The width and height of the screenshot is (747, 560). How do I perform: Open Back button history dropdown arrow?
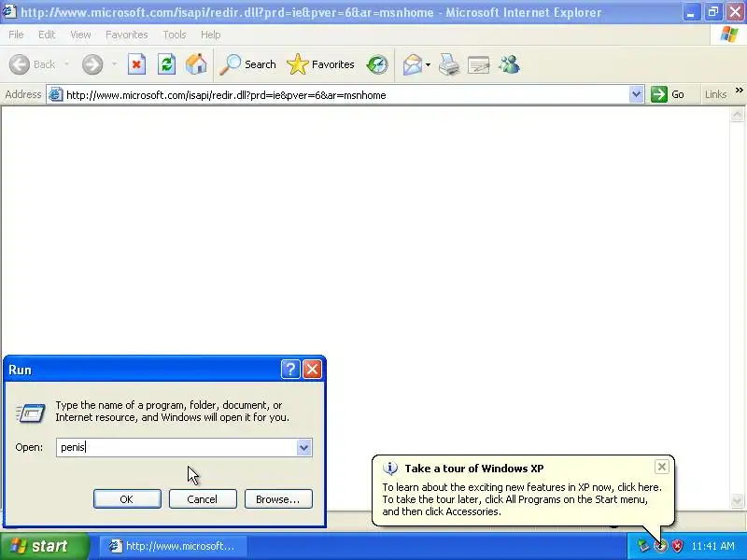[x=66, y=64]
